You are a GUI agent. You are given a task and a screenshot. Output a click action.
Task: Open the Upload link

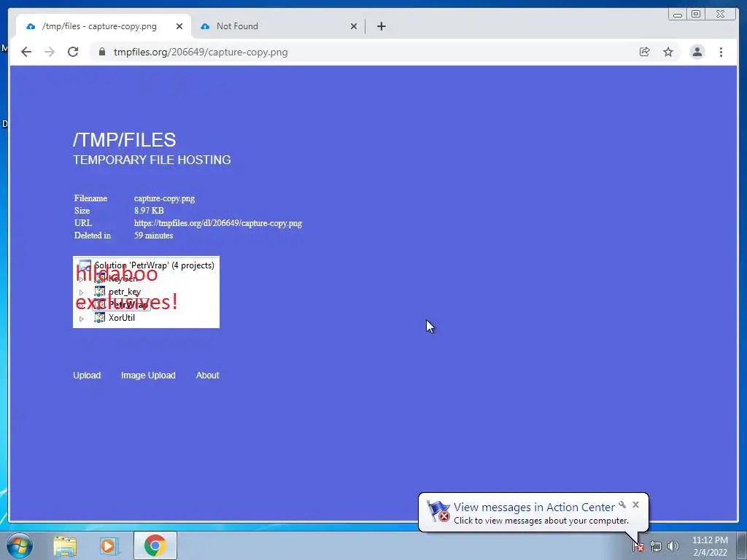pos(87,376)
